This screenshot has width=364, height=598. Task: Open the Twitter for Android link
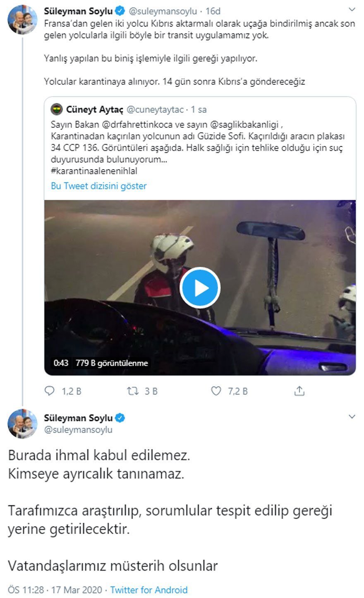coord(149,590)
